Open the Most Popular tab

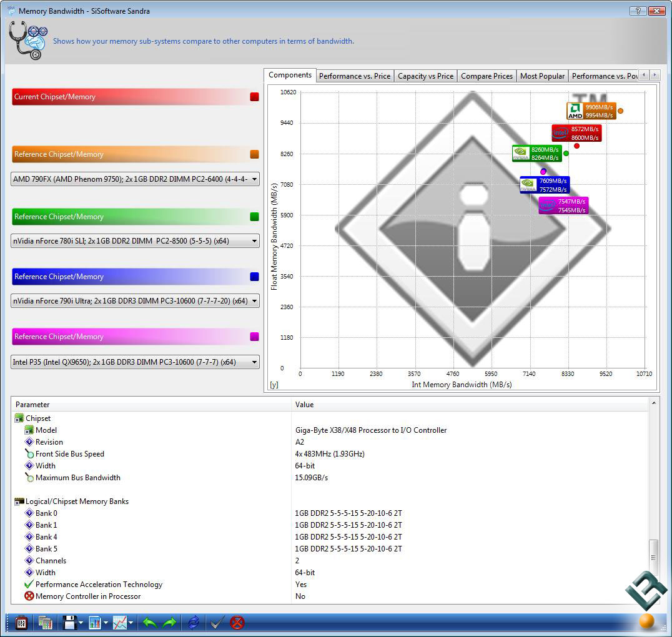coord(543,76)
